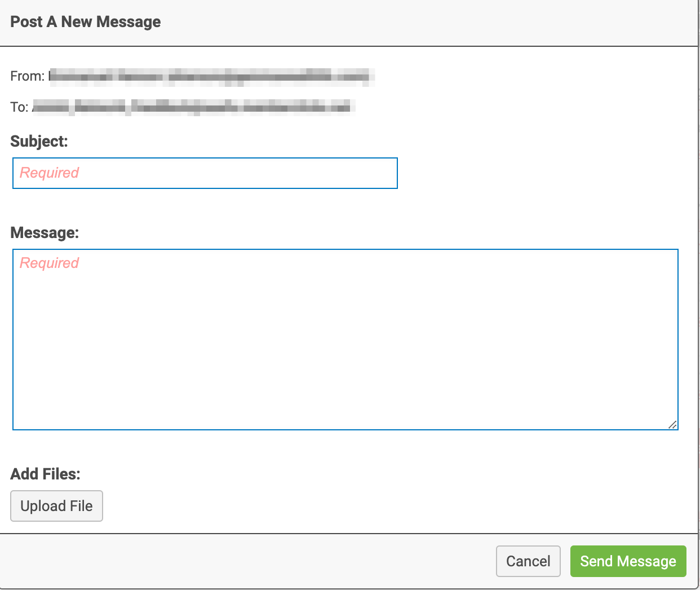Click the 'Post A New Message' title
This screenshot has width=700, height=590.
click(86, 22)
